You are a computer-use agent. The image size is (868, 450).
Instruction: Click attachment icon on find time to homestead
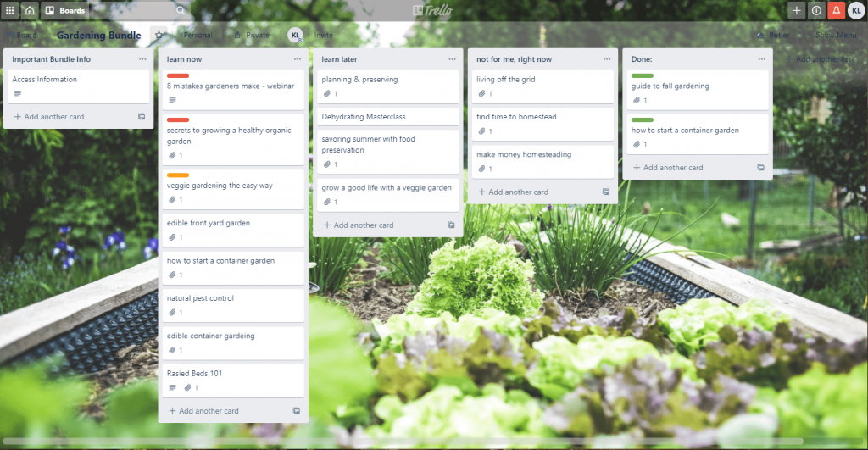point(482,131)
